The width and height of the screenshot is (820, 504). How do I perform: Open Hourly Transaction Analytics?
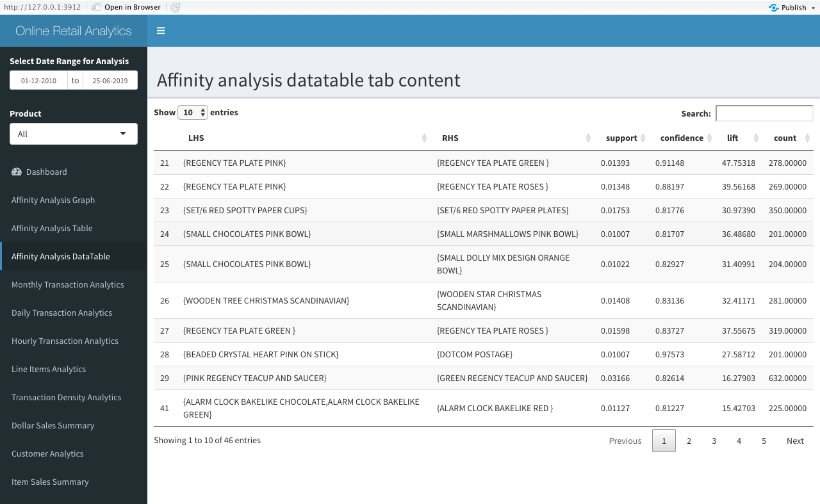[74, 341]
